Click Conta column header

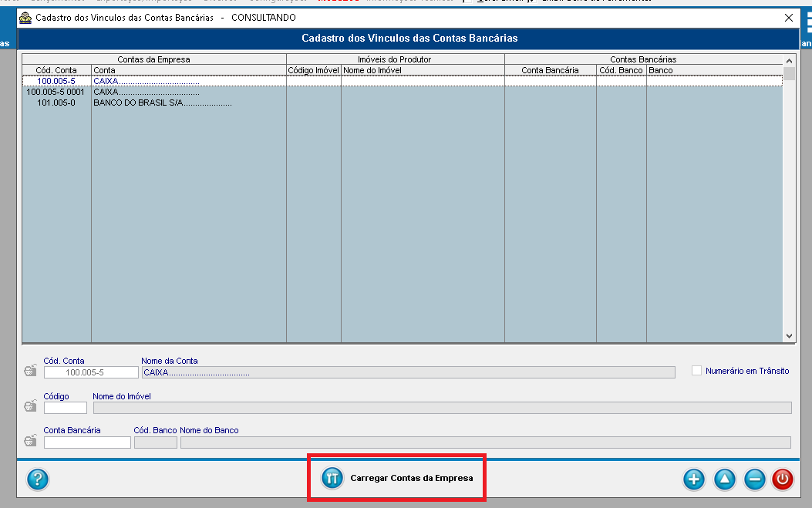(x=189, y=70)
